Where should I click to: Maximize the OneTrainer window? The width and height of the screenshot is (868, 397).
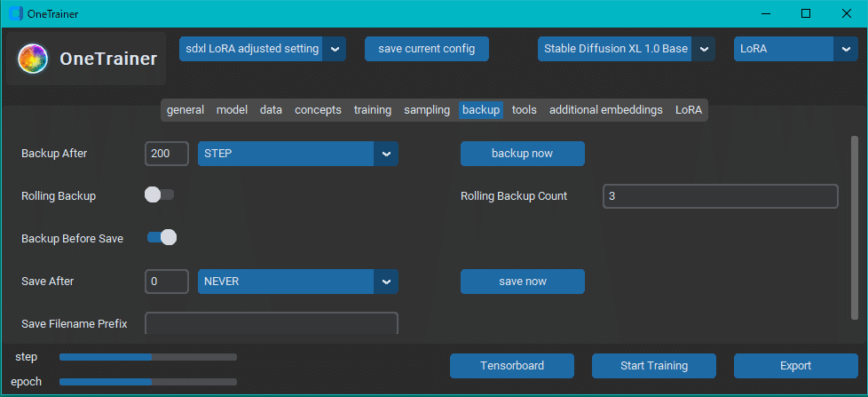point(806,14)
